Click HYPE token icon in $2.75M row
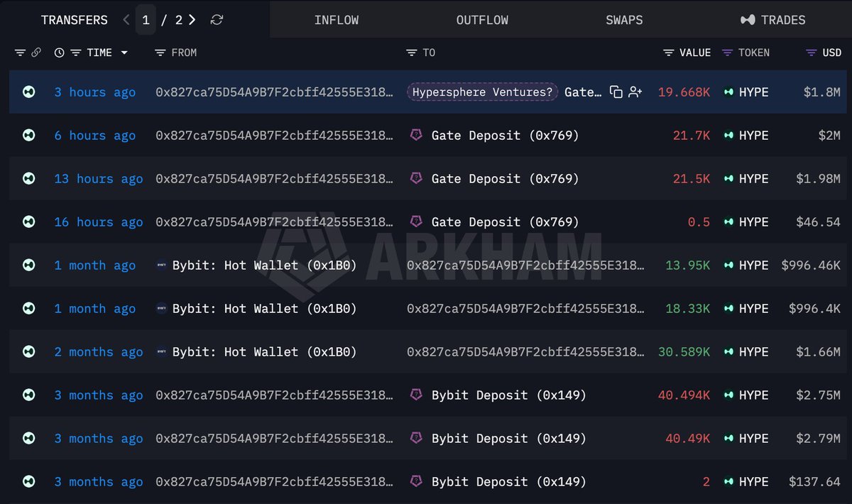The image size is (852, 504). tap(729, 395)
